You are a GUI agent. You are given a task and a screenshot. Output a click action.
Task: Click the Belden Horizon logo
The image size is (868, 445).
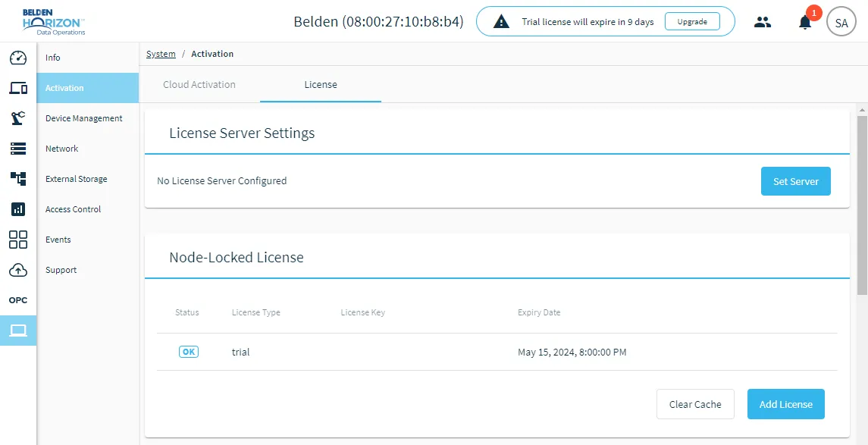point(54,21)
